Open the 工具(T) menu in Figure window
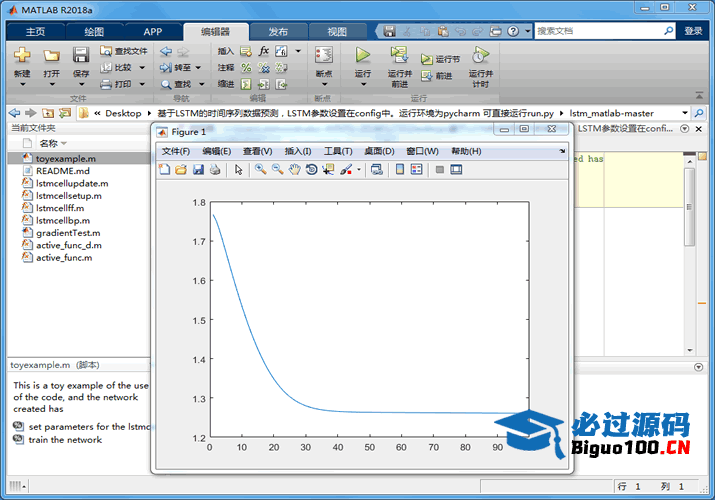 click(x=337, y=151)
